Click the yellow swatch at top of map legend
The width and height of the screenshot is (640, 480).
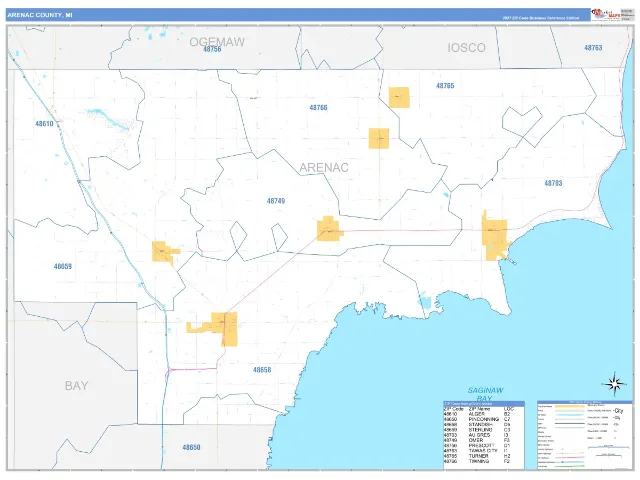[x=570, y=406]
